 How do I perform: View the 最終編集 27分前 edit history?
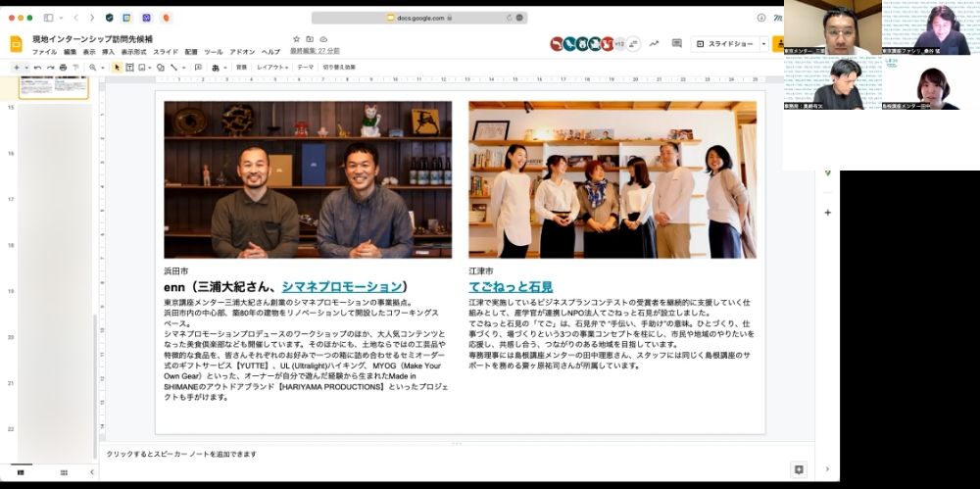315,51
